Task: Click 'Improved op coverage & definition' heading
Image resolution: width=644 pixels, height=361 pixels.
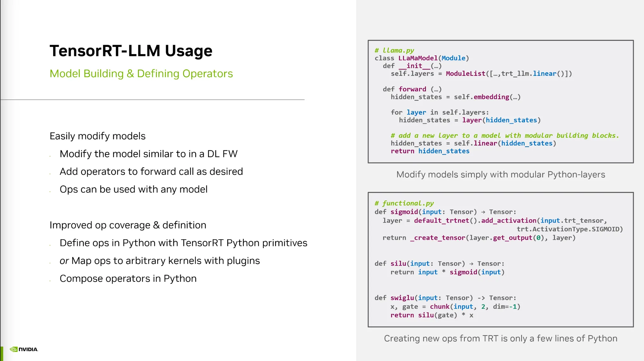Action: tap(128, 225)
